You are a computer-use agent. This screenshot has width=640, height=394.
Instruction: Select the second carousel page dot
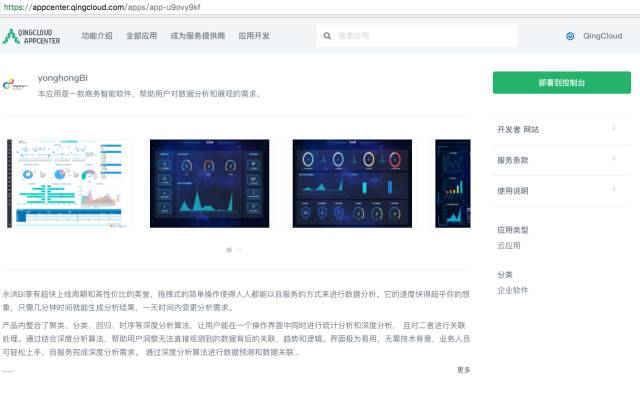(239, 250)
